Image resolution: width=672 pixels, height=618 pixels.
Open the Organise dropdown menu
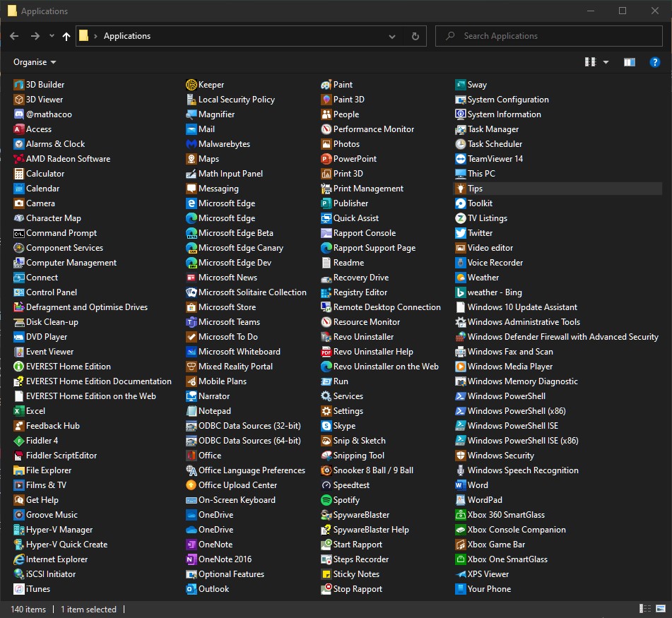pos(35,62)
